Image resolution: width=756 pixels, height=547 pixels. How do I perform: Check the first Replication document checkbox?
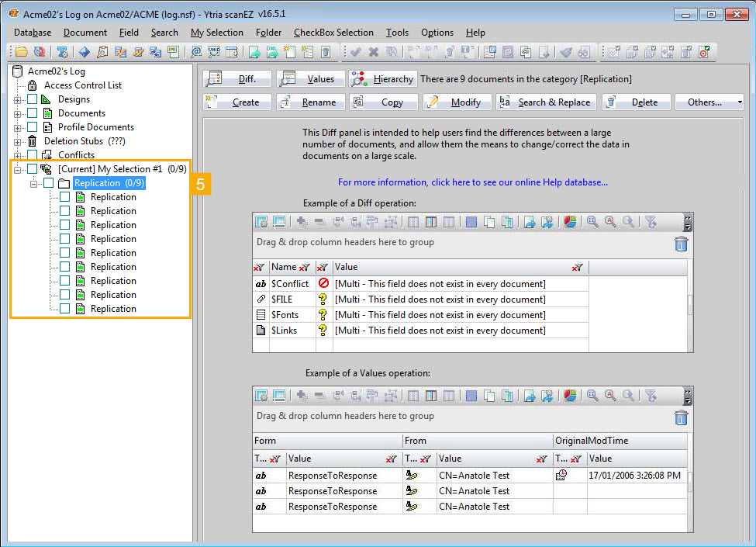(64, 196)
